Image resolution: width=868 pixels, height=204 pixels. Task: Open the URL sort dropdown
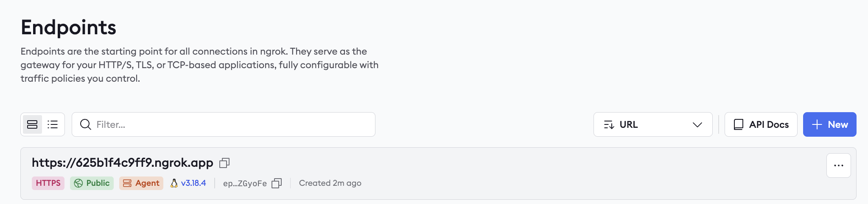[653, 124]
